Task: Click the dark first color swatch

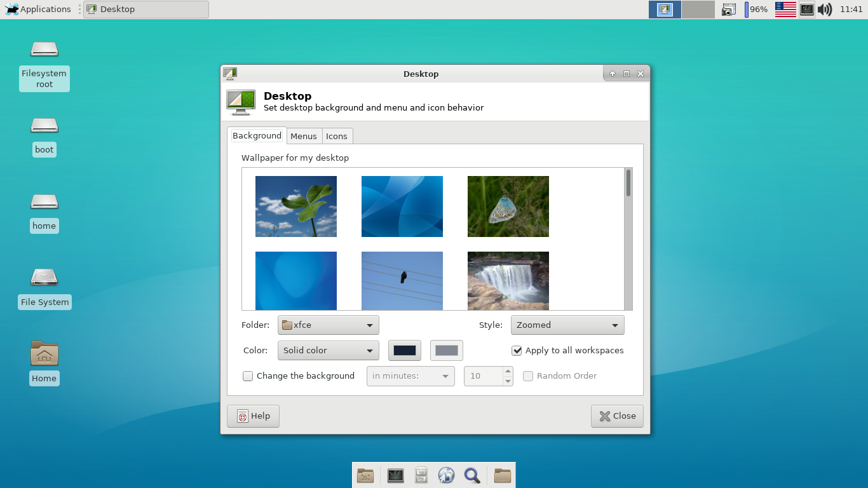Action: click(x=405, y=351)
